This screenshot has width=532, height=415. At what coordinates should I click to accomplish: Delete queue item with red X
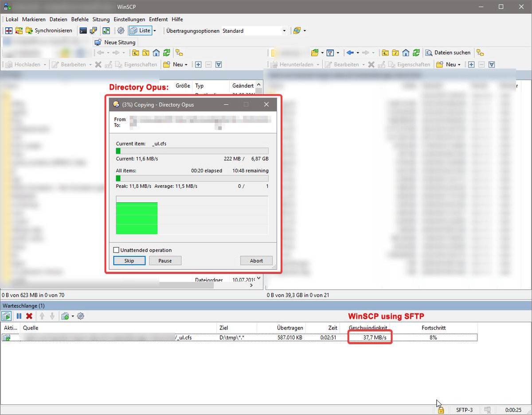pyautogui.click(x=29, y=316)
